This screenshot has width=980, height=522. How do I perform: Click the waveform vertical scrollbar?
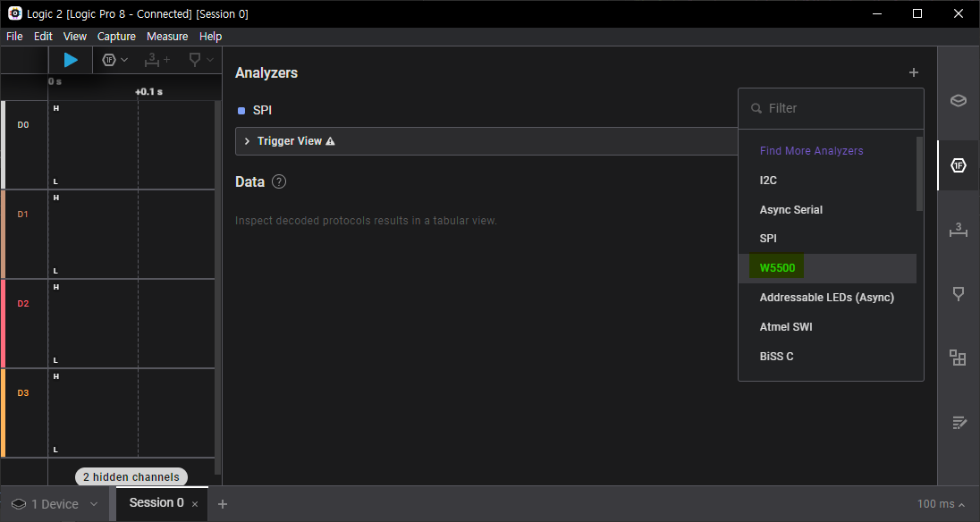point(217,287)
